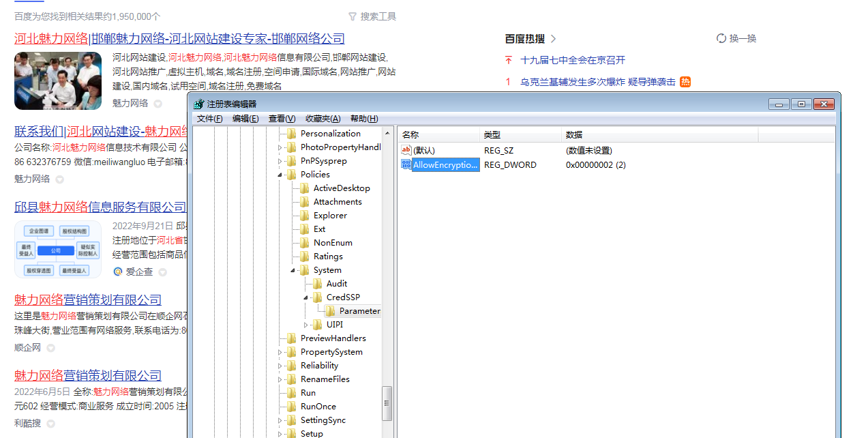Open the 收藏夹(A) menu
This screenshot has width=868, height=438.
(x=323, y=119)
